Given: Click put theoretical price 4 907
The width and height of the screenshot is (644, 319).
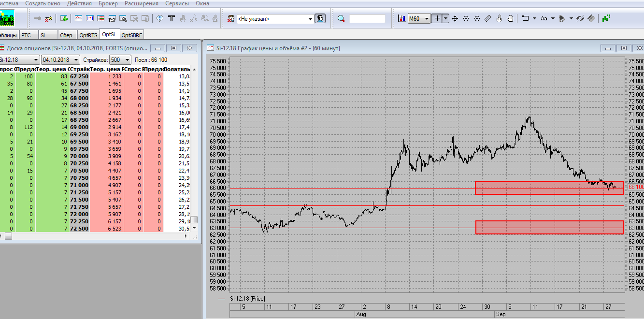Looking at the screenshot, I should 114,184.
